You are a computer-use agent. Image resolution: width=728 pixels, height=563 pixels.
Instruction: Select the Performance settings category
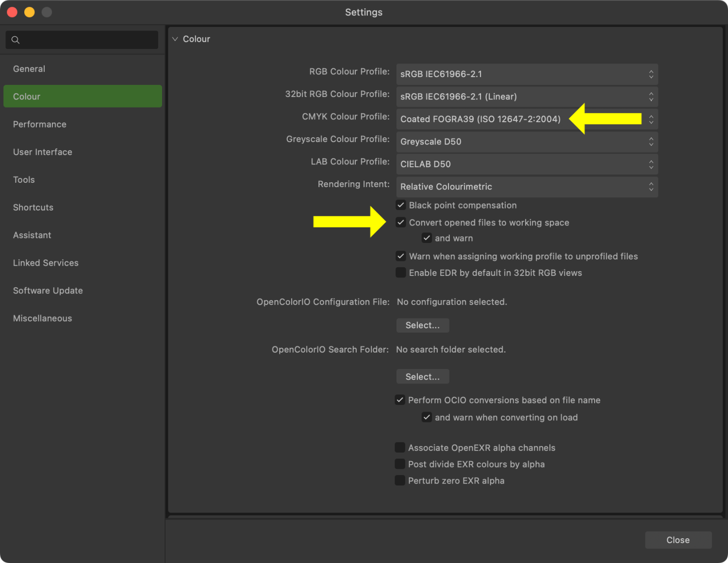[40, 124]
